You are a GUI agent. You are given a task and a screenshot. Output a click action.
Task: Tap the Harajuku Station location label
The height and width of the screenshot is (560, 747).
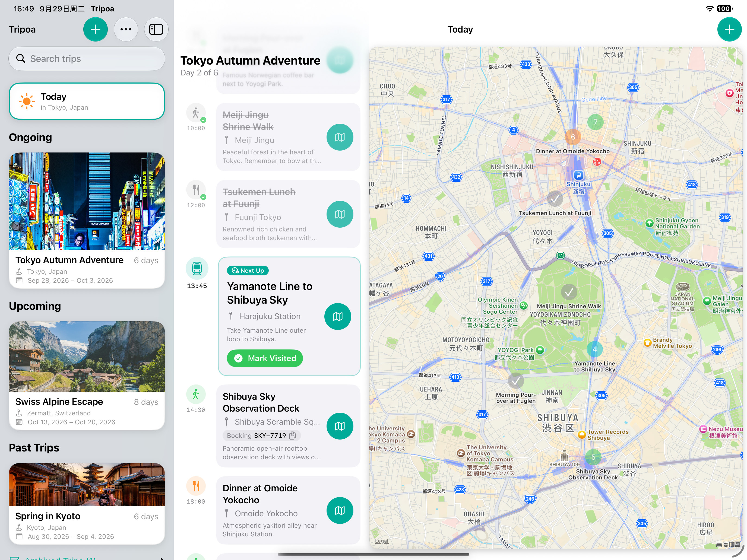270,316
